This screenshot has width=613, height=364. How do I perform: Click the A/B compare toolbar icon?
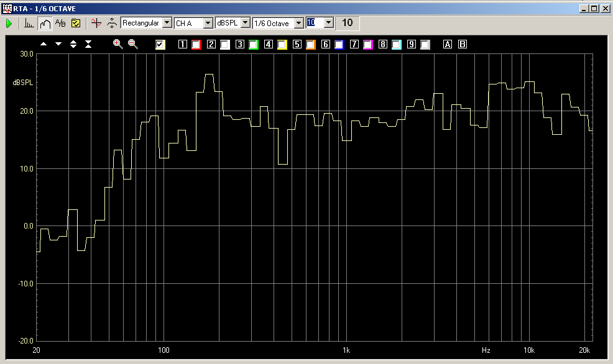click(x=60, y=23)
